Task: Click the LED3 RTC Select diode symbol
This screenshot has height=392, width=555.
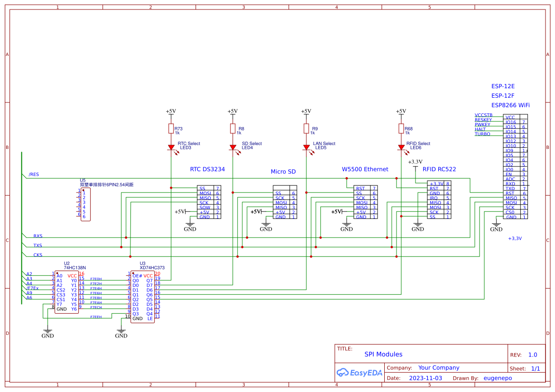Action: point(171,147)
